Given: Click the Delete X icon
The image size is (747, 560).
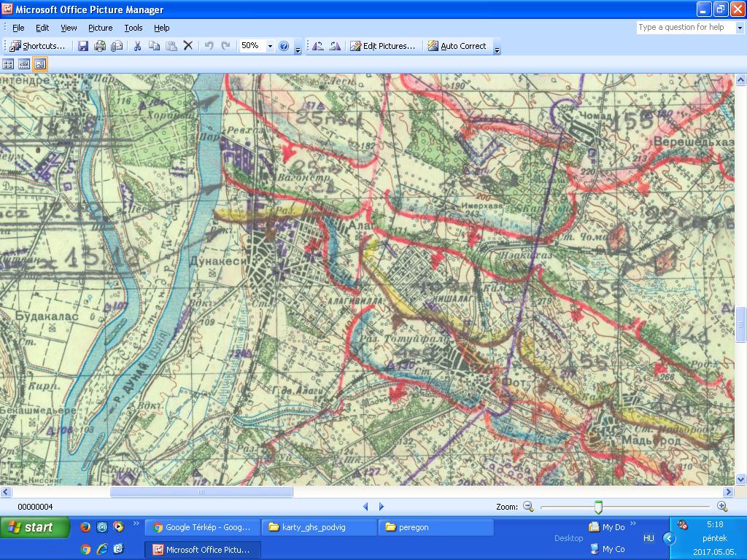Looking at the screenshot, I should (x=188, y=46).
